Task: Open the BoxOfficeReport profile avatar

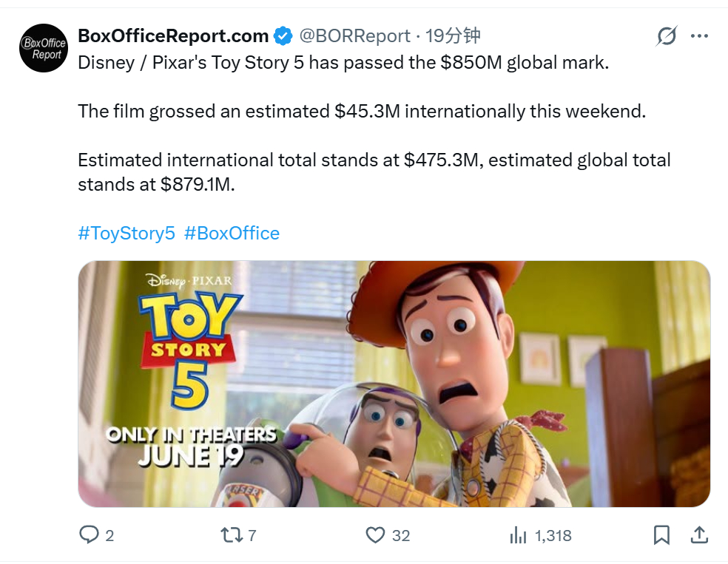Action: tap(44, 48)
